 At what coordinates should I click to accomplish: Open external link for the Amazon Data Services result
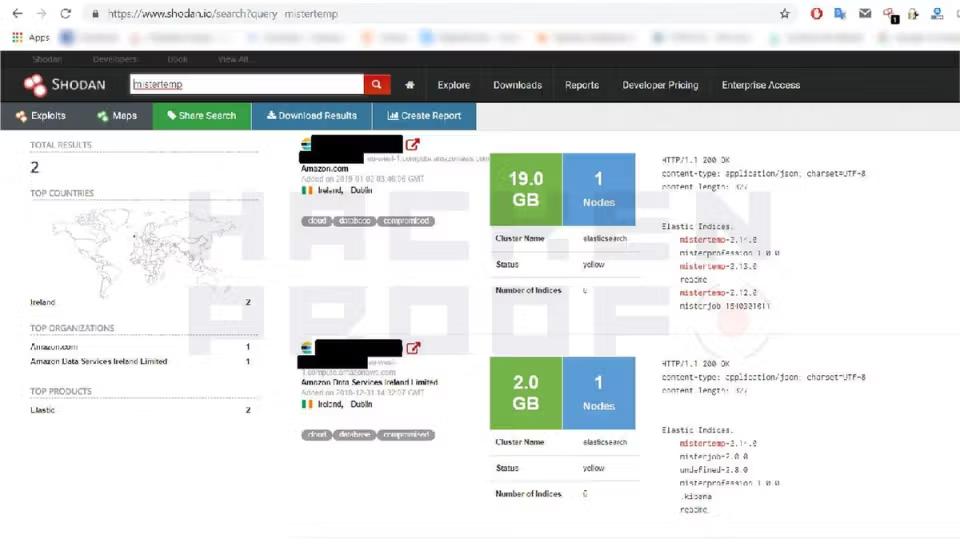point(413,348)
